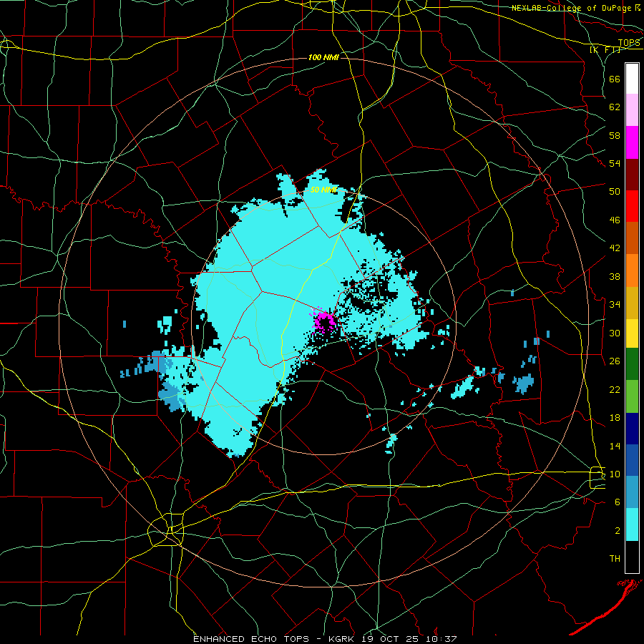This screenshot has height=644, width=644.
Task: Click the '46' scale value
Action: 615,220
